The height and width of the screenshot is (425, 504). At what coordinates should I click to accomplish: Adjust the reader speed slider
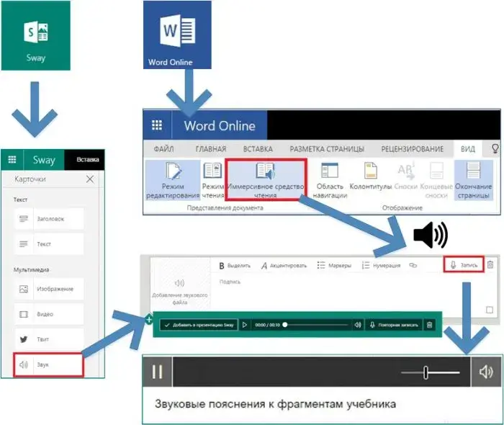click(x=430, y=372)
